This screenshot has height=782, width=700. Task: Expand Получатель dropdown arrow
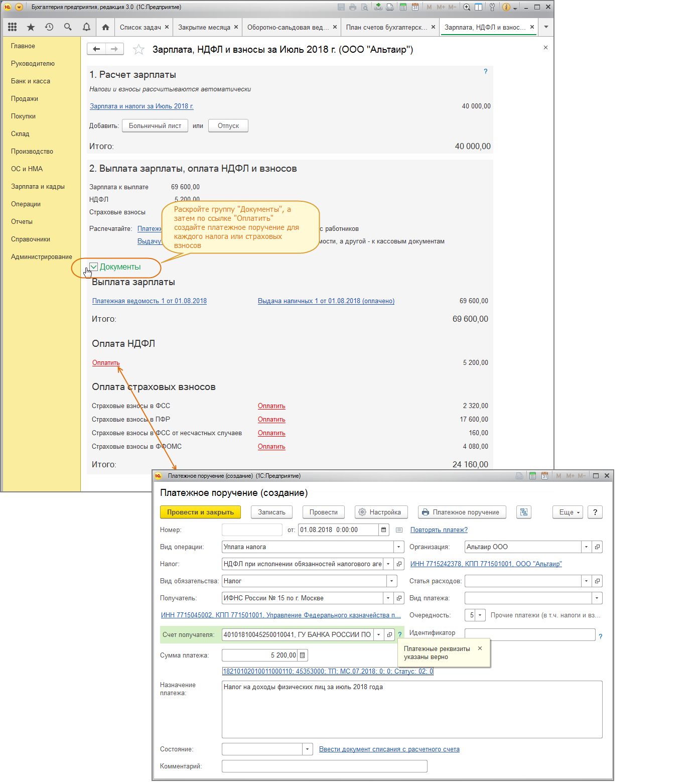click(x=388, y=598)
